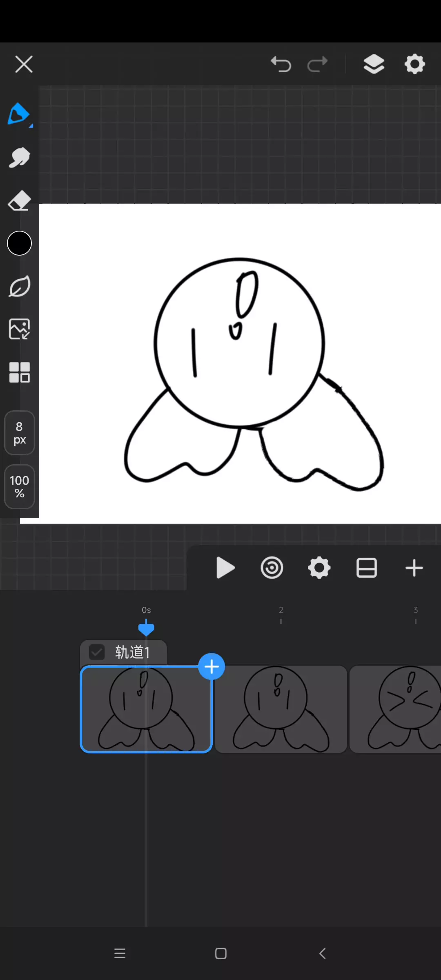Click the blue playhead marker at 0s
Image resolution: width=441 pixels, height=980 pixels.
pos(146,628)
